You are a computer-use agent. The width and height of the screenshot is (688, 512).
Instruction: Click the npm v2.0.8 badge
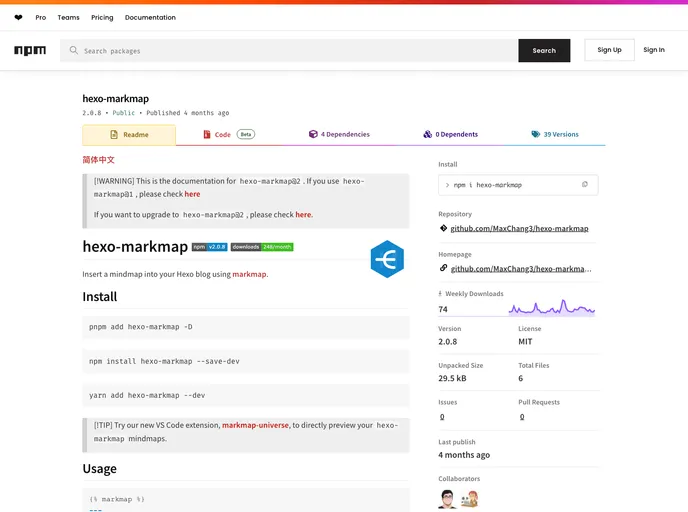tap(210, 247)
